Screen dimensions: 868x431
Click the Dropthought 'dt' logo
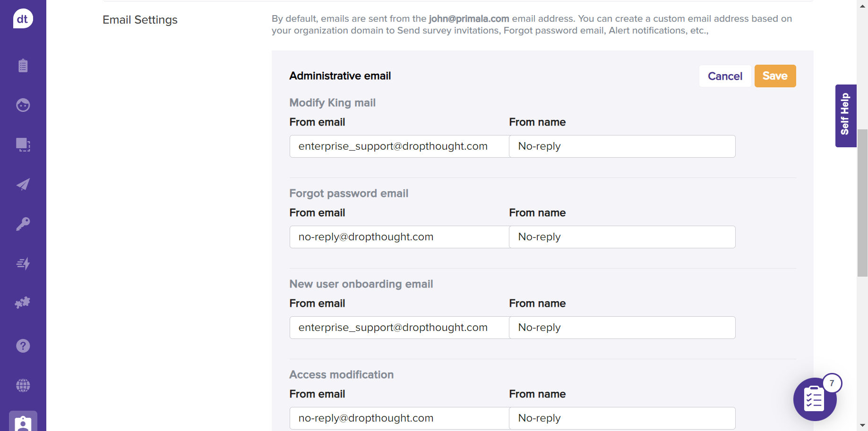point(23,19)
